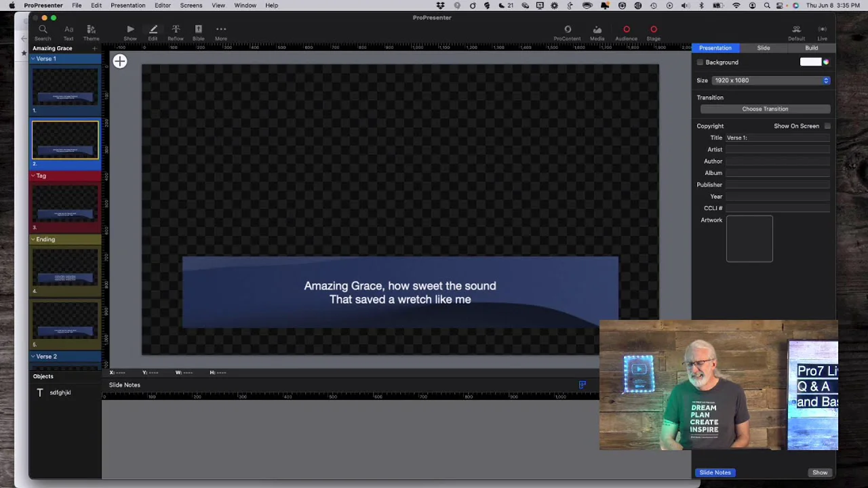Click the Choose Transition button

(x=765, y=109)
